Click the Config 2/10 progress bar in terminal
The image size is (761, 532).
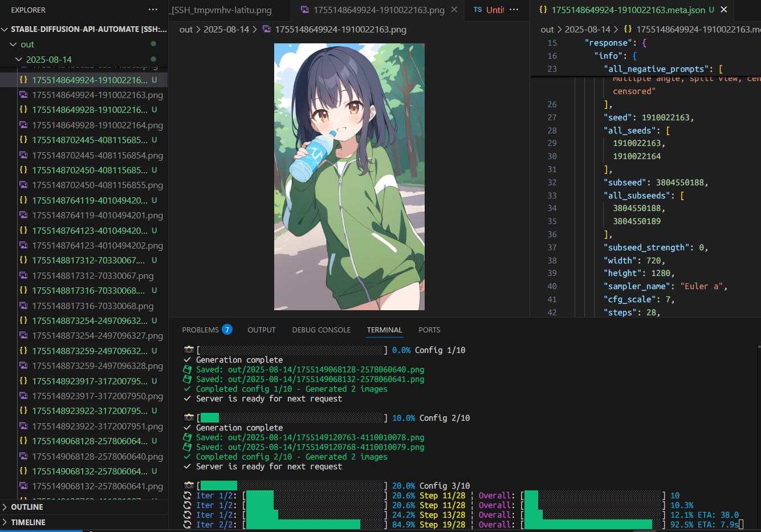tap(292, 418)
